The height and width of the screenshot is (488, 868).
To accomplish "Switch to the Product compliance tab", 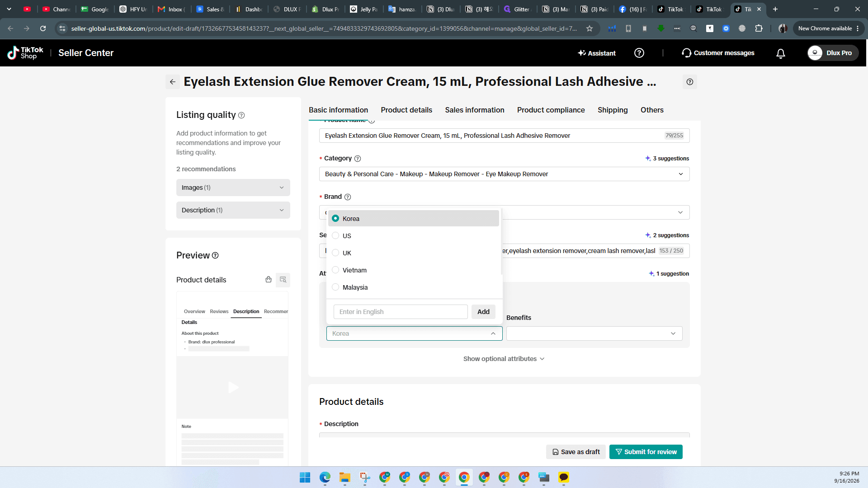I will click(x=551, y=110).
